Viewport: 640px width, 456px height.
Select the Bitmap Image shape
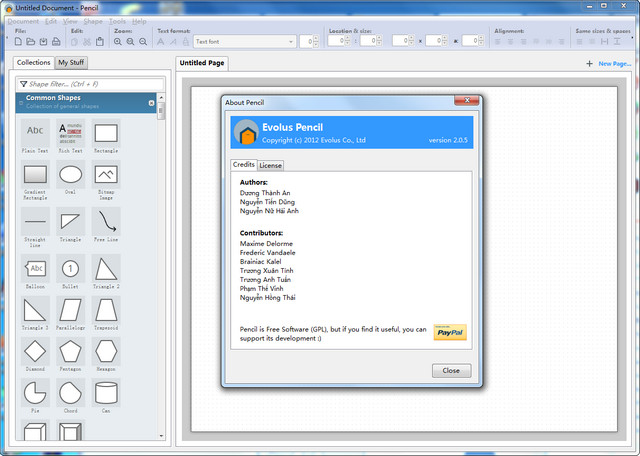(106, 180)
